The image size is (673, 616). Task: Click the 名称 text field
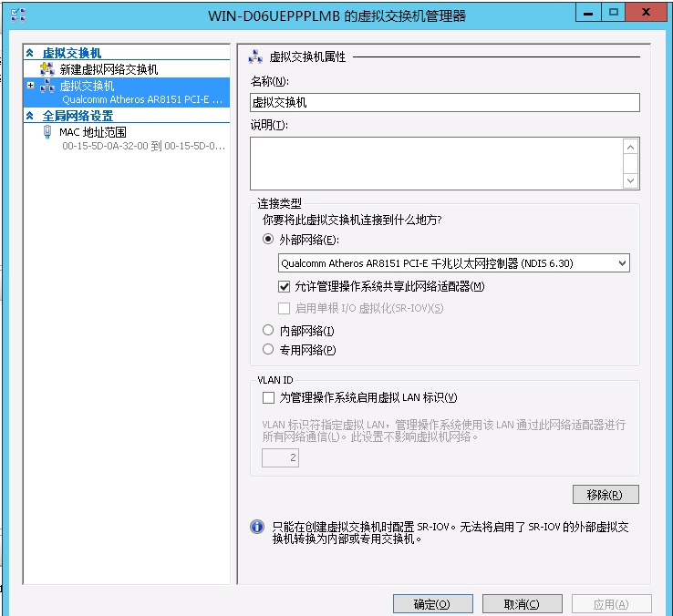coord(445,103)
